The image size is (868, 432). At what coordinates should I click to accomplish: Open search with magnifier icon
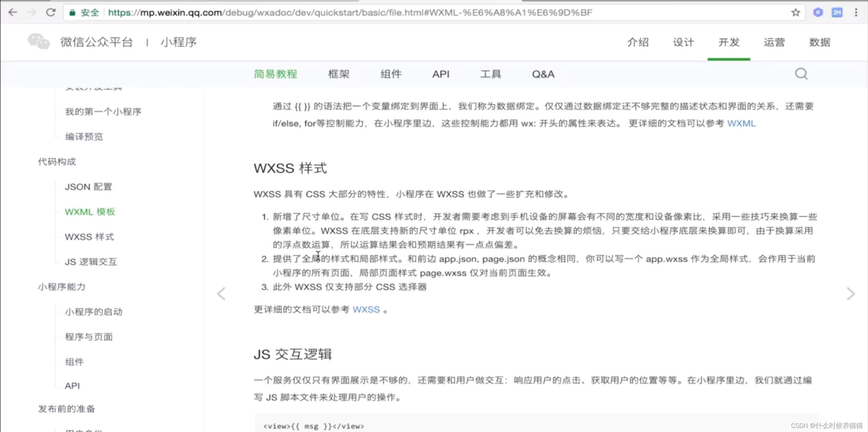click(801, 74)
